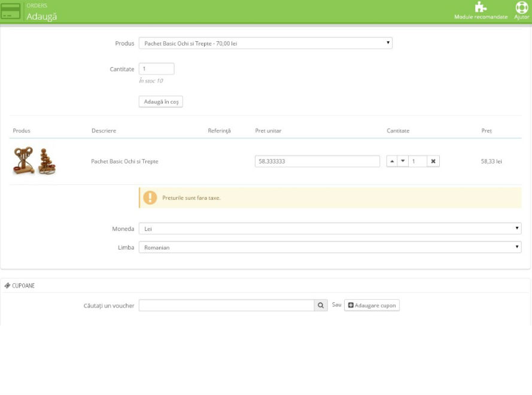Click the Preț unitar price field
Screen dimensions: 532x395
(317, 162)
